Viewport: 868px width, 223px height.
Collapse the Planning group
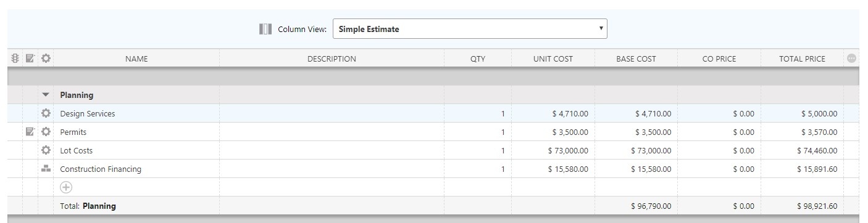coord(46,95)
